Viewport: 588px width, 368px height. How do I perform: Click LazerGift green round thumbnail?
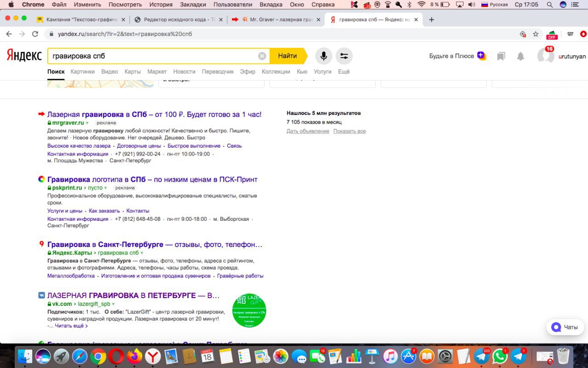coord(249,310)
